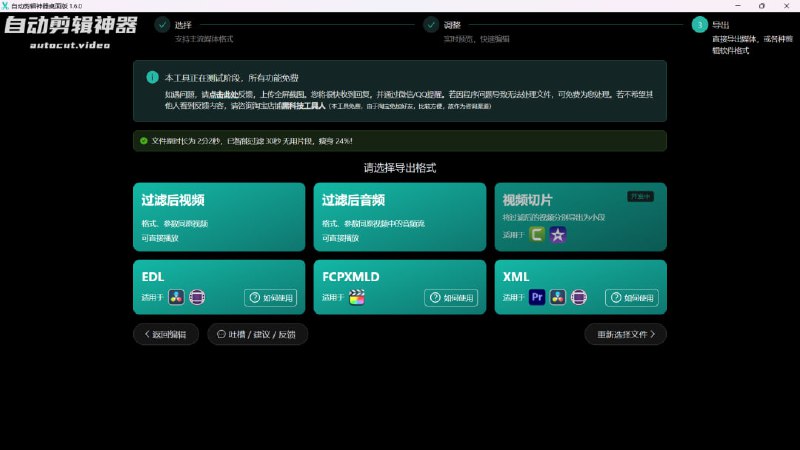Click the Final Cut Pro clapperboard icon
Screen dimensions: 800x450
(357, 297)
